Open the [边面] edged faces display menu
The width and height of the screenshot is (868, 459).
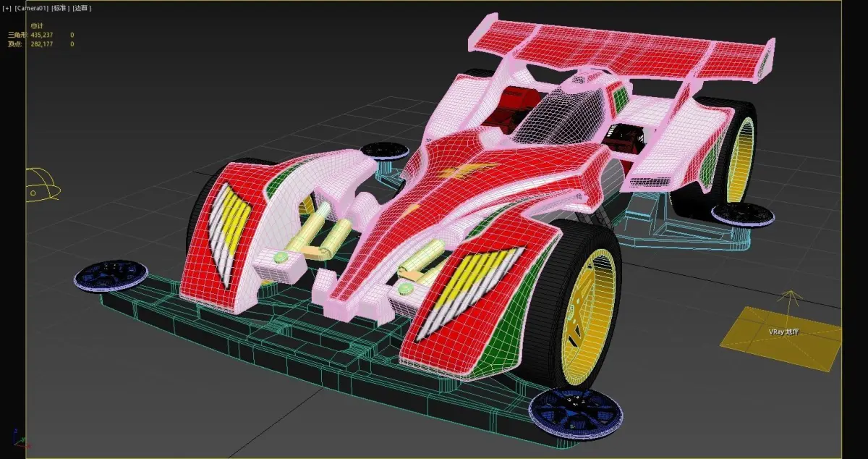click(82, 8)
